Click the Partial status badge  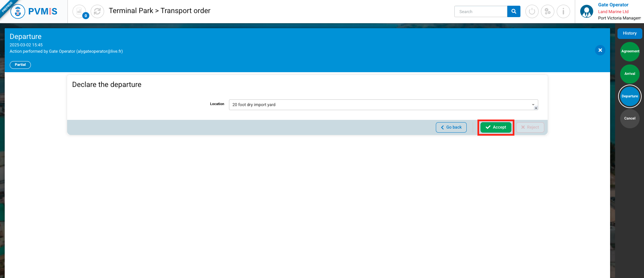(20, 65)
